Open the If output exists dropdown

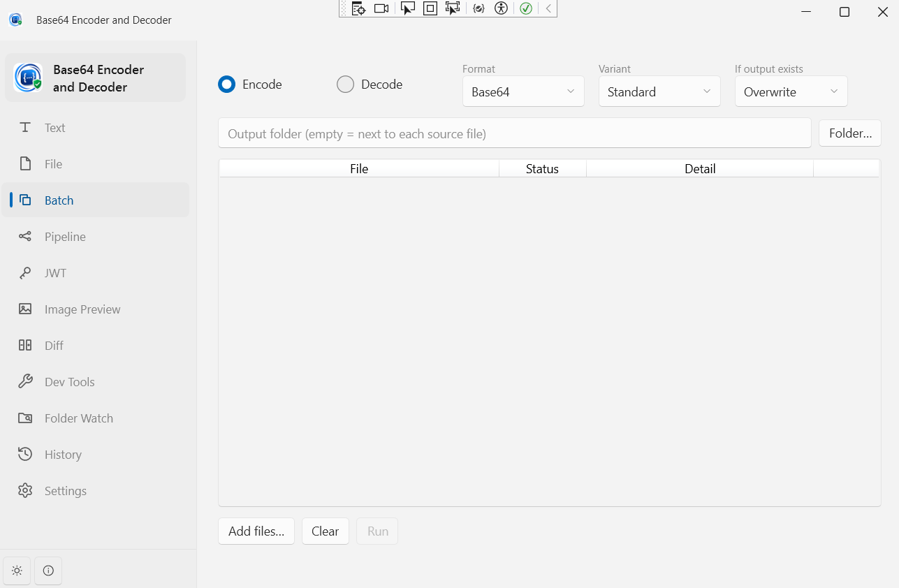(x=791, y=91)
